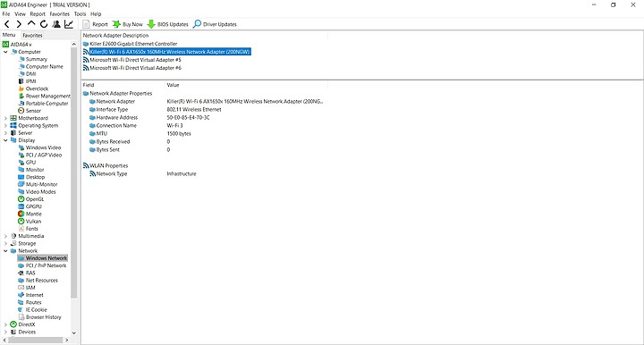Click the graph chart toolbar icon
This screenshot has height=345, width=644.
pos(69,24)
